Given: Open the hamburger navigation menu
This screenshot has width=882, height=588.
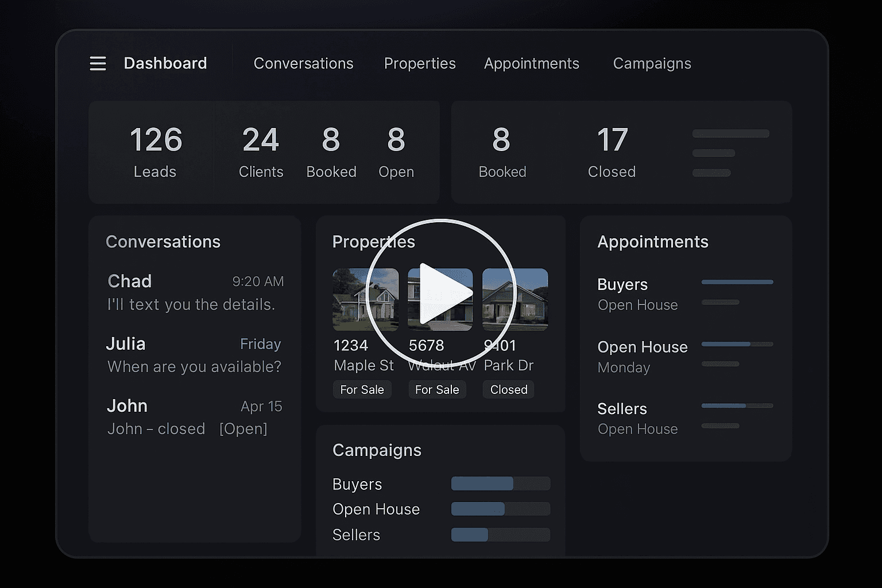Looking at the screenshot, I should 98,63.
